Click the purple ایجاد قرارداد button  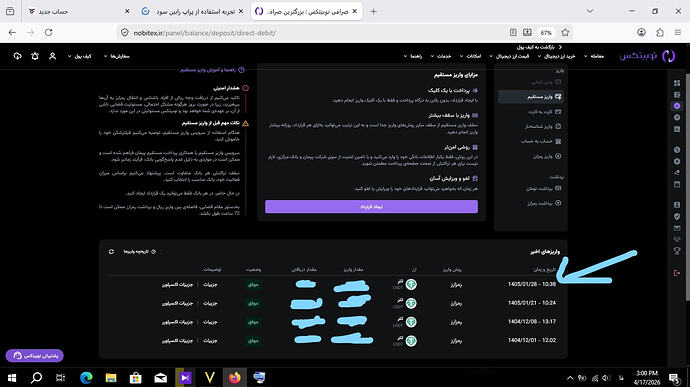(371, 206)
